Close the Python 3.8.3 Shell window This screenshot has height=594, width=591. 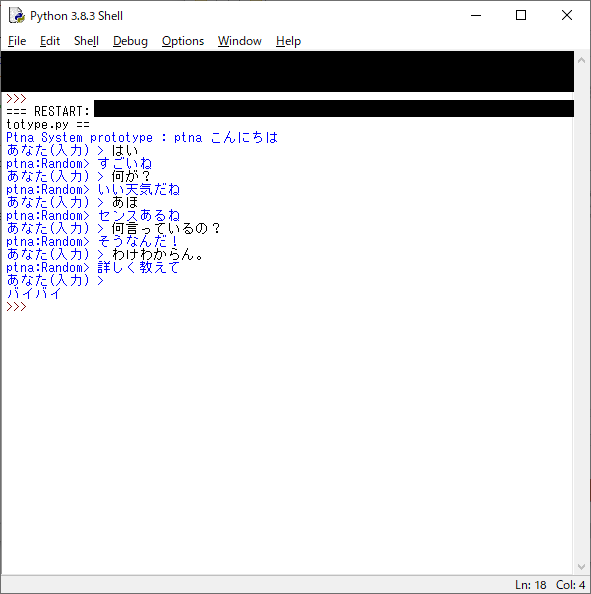(x=567, y=16)
